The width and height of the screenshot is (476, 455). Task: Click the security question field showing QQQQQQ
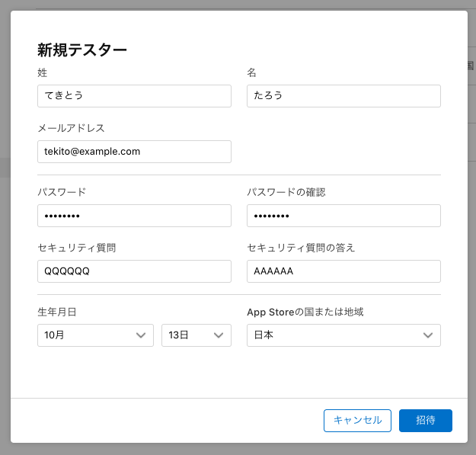pyautogui.click(x=134, y=271)
